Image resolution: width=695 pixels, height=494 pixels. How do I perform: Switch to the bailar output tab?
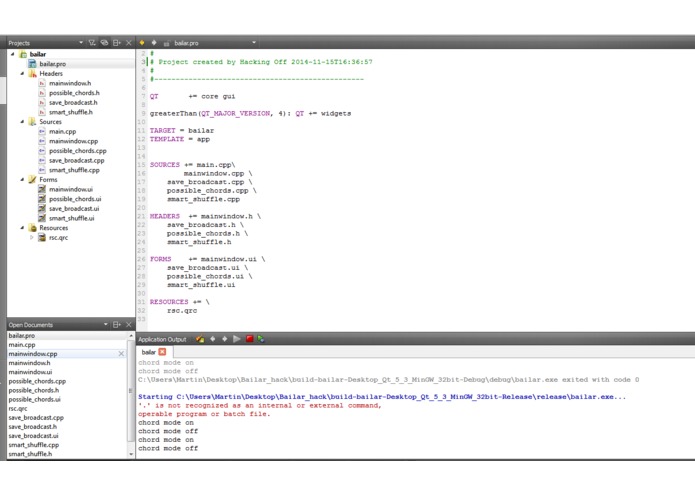click(148, 352)
